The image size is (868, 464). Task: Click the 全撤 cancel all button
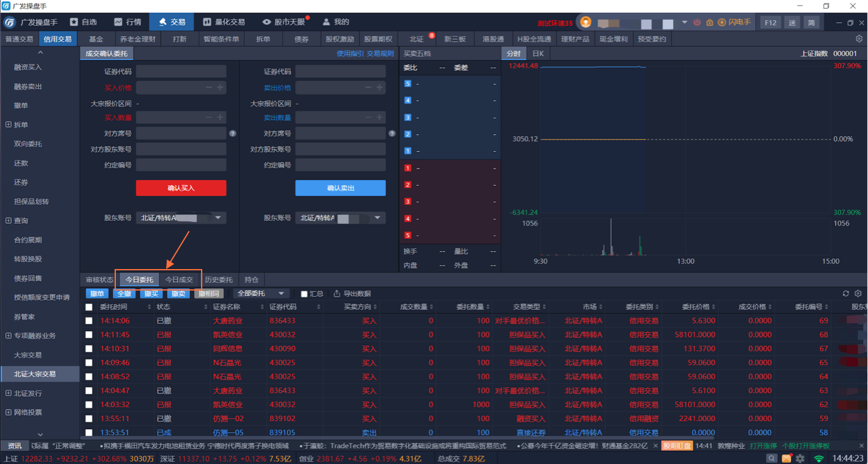pyautogui.click(x=124, y=294)
